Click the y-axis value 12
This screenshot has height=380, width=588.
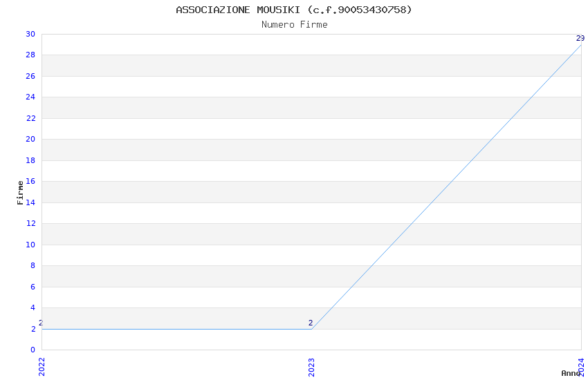[30, 223]
